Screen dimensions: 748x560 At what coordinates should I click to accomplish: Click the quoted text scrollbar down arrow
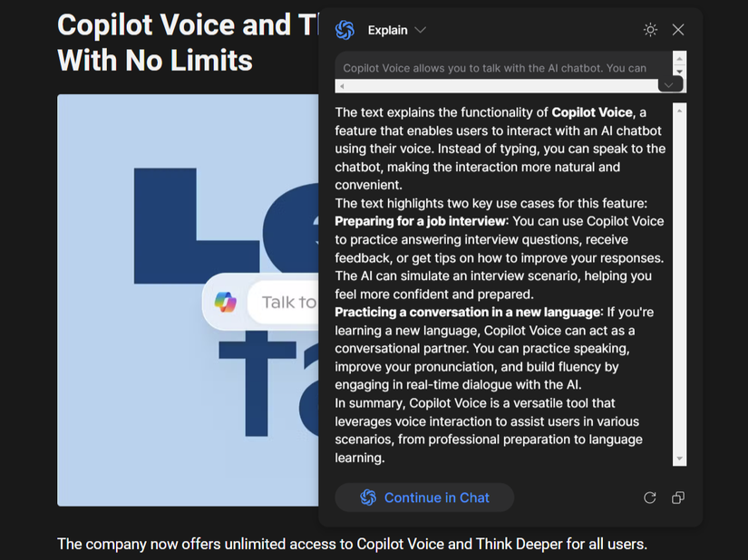(680, 72)
